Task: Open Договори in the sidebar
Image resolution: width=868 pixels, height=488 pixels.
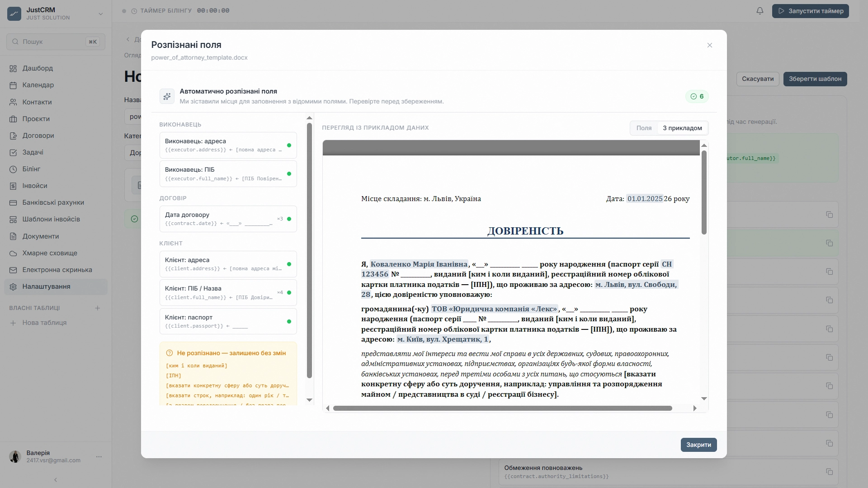Action: coord(56,136)
